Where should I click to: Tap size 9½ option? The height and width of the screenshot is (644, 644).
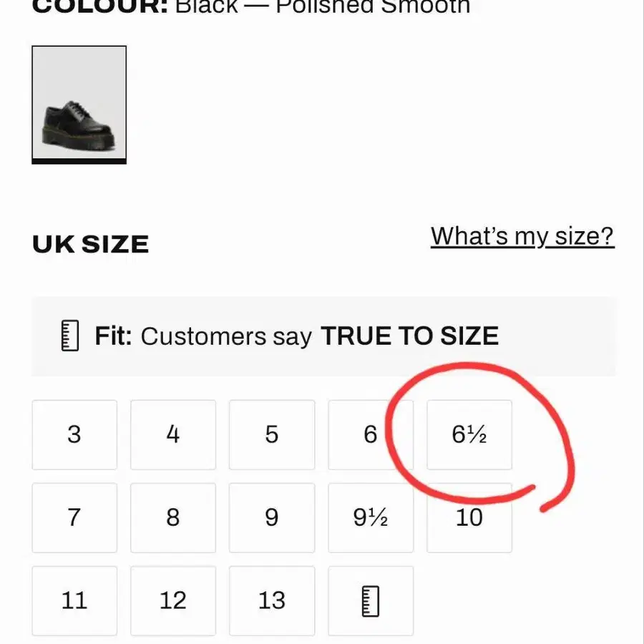click(371, 517)
